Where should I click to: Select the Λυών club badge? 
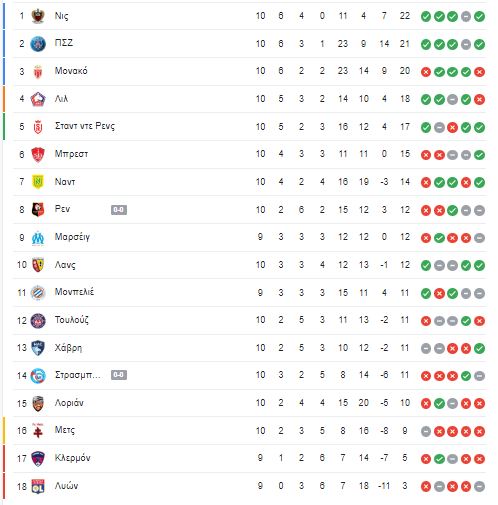[38, 486]
